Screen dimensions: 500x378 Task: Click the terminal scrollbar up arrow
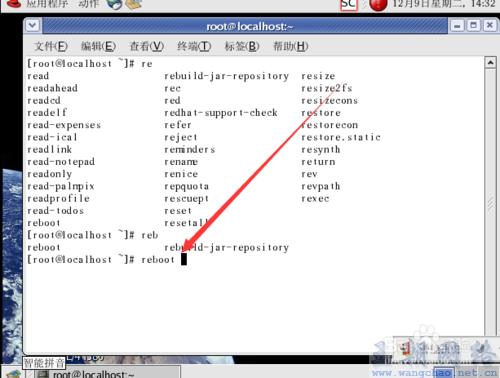coord(490,63)
